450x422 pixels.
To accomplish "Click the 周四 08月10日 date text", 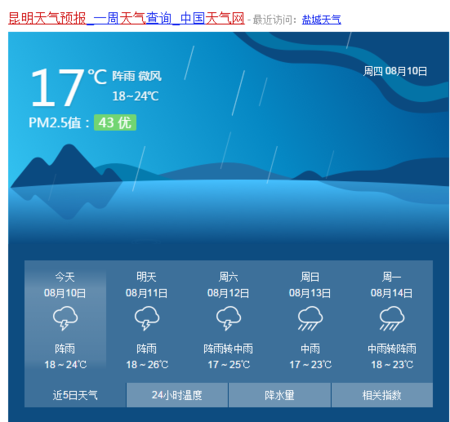I will point(395,71).
